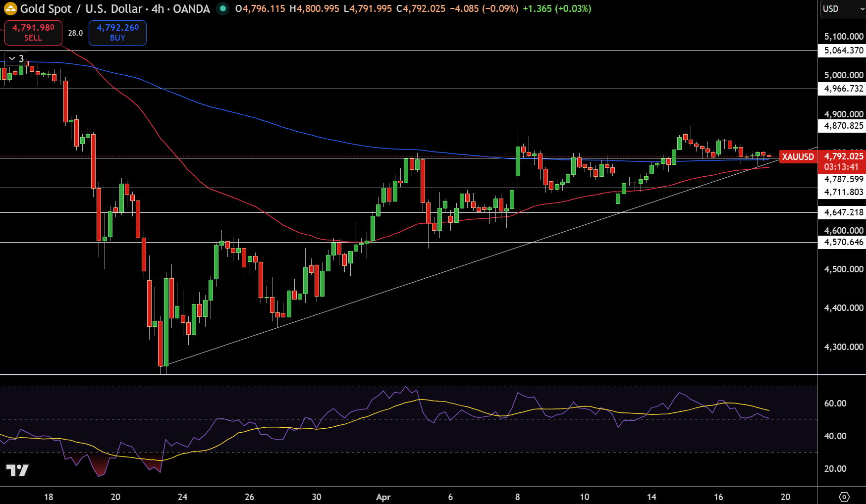Expand the collapsed indicators legend showing 3
The height and width of the screenshot is (504, 866).
[x=16, y=58]
